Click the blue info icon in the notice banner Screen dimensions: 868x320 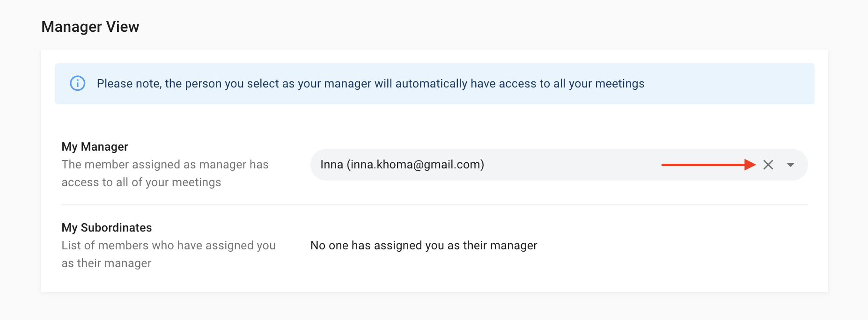(78, 83)
